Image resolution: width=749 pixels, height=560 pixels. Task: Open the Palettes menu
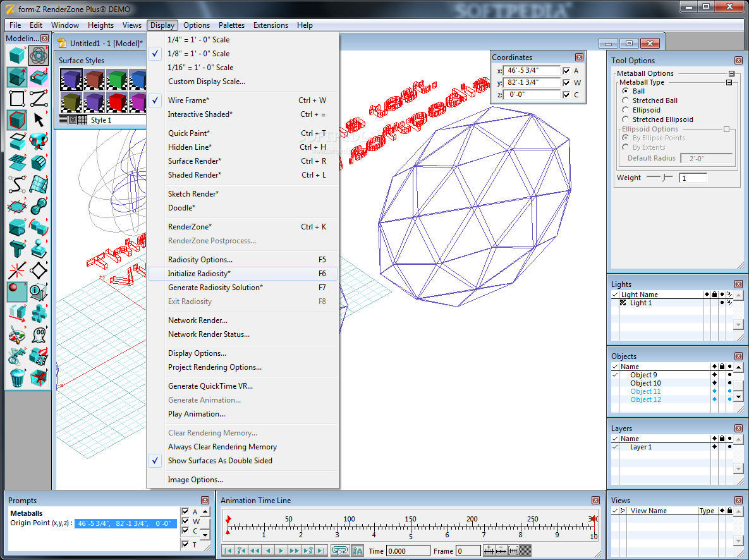click(231, 25)
